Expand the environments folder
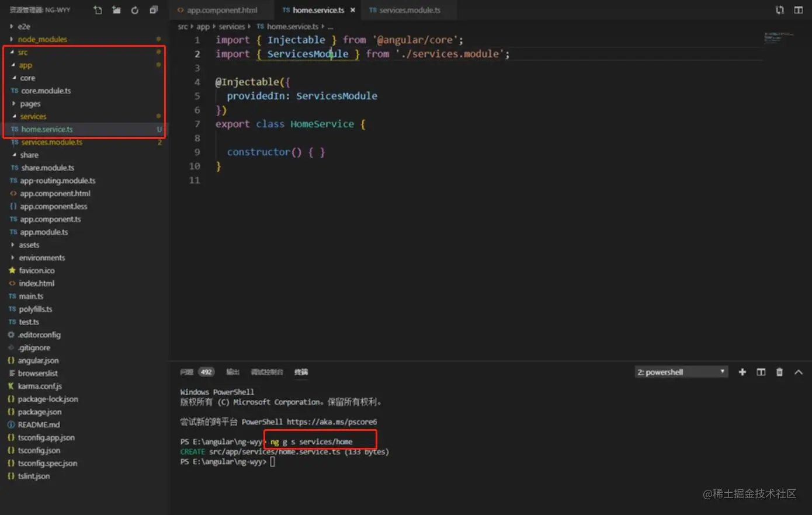This screenshot has height=515, width=812. click(x=41, y=257)
